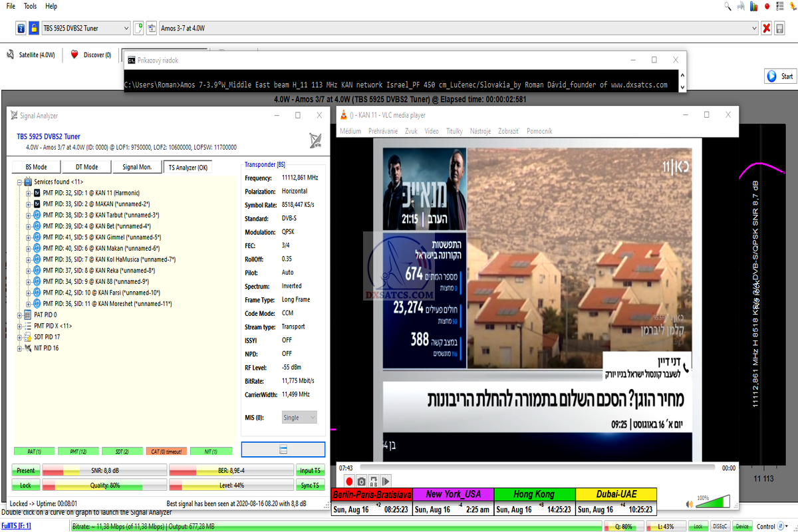Open the bar chart statistics icon
The image size is (798, 532).
(x=753, y=7)
